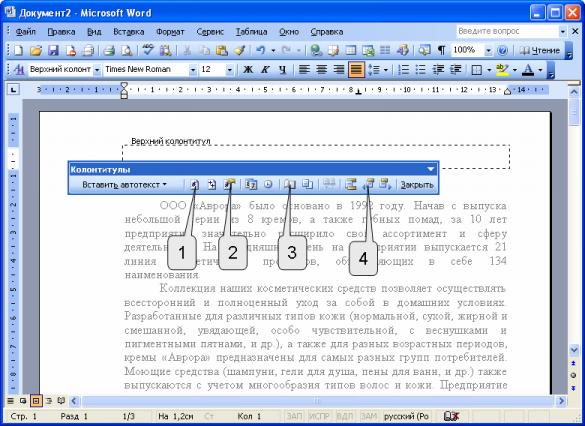
Task: Toggle italic formatting (К)
Action: click(x=265, y=70)
